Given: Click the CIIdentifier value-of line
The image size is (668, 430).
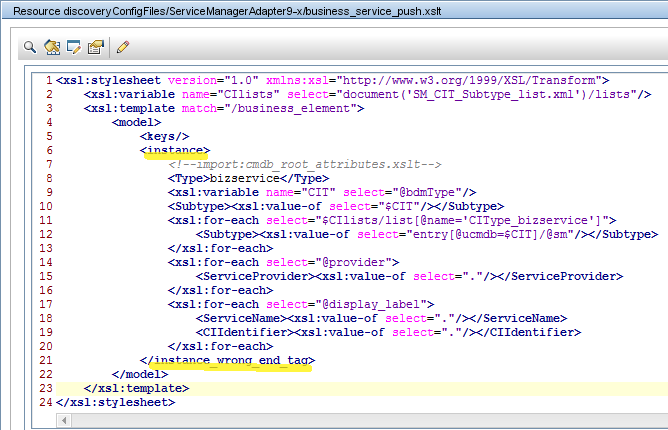Looking at the screenshot, I should (x=389, y=333).
